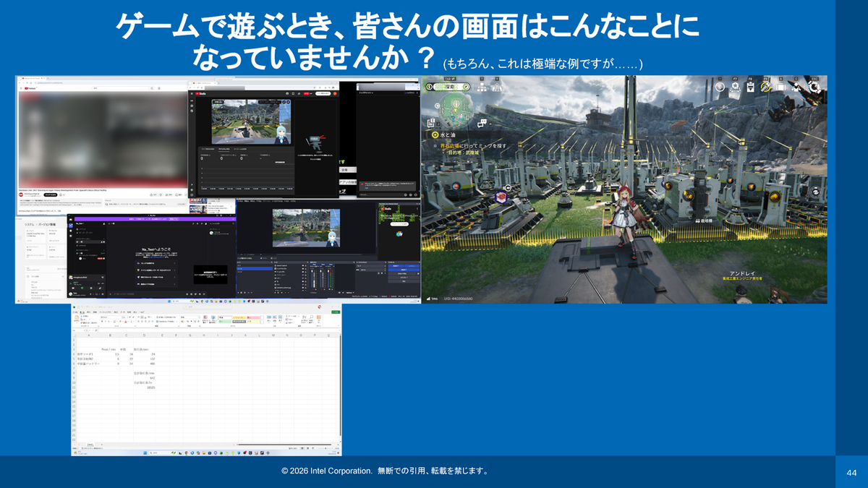Select the 水と油 quest tracker entry
The height and width of the screenshot is (488, 868).
coord(444,135)
